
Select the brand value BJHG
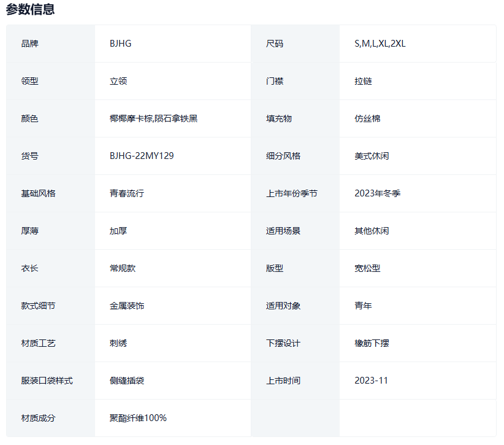click(120, 44)
